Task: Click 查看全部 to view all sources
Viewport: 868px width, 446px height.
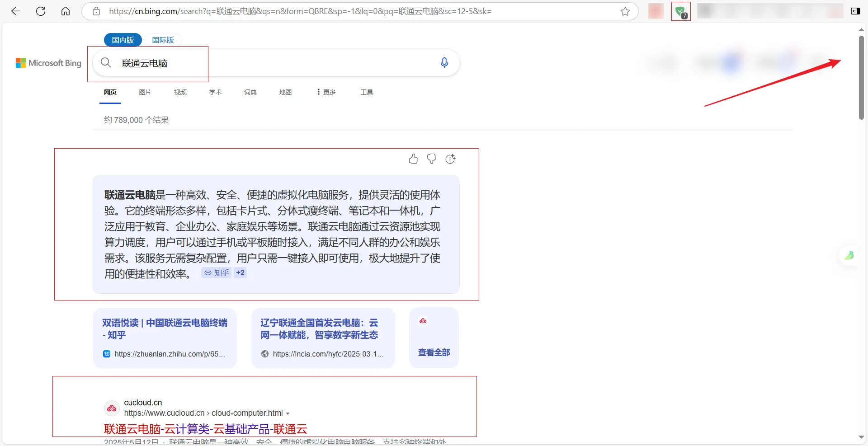Action: click(x=434, y=352)
